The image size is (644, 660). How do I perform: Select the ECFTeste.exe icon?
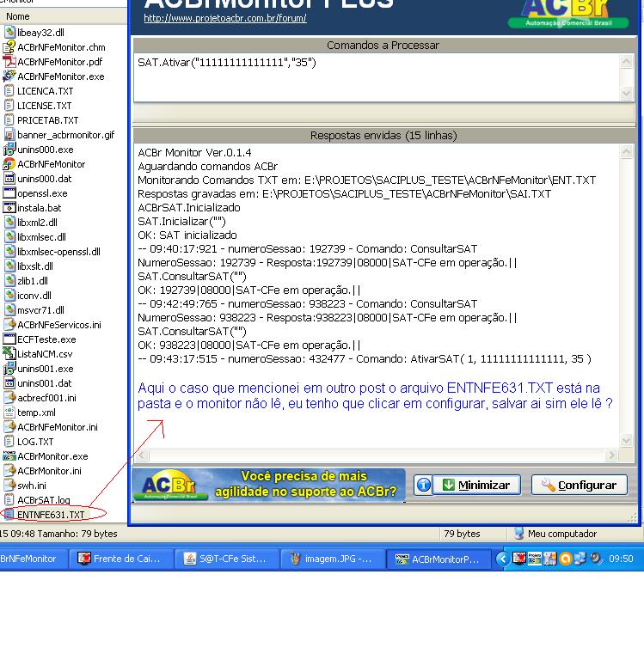point(9,339)
